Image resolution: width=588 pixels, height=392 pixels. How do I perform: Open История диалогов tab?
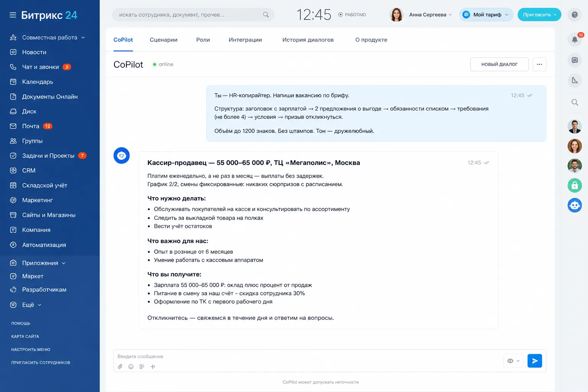tap(308, 40)
